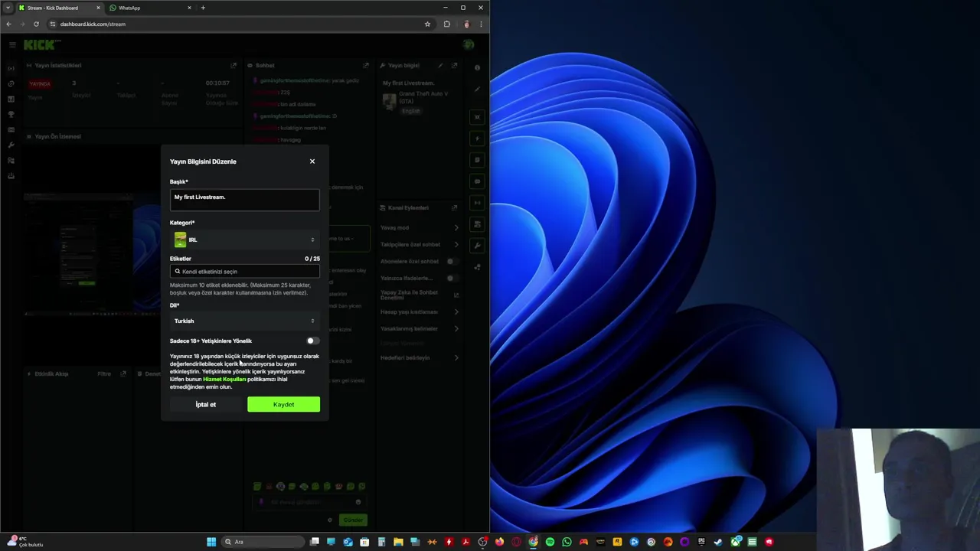Viewport: 980px width, 551px height.
Task: Toggle Abonelere özel sohbet switch
Action: coord(451,261)
